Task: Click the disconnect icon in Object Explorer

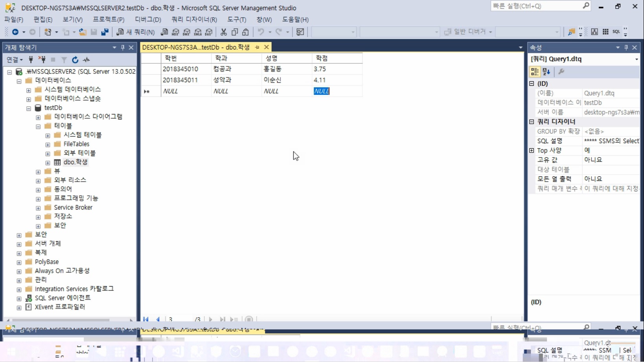Action: (42, 60)
